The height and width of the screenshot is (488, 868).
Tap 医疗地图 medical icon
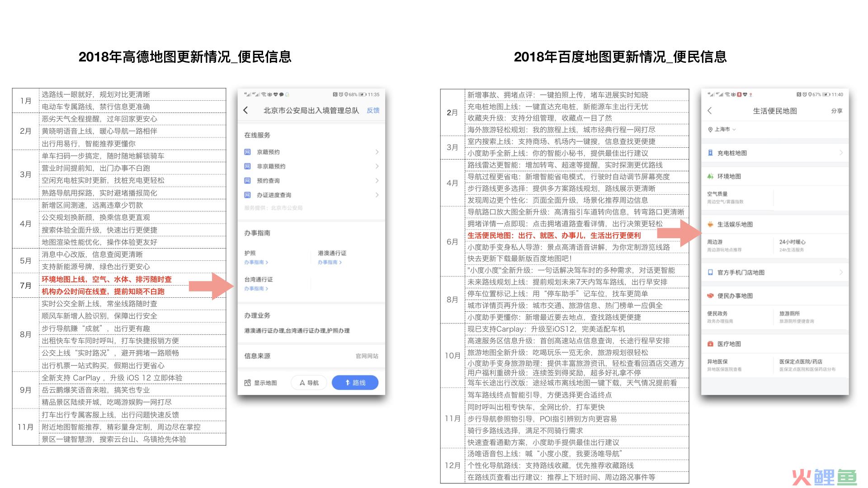[710, 344]
